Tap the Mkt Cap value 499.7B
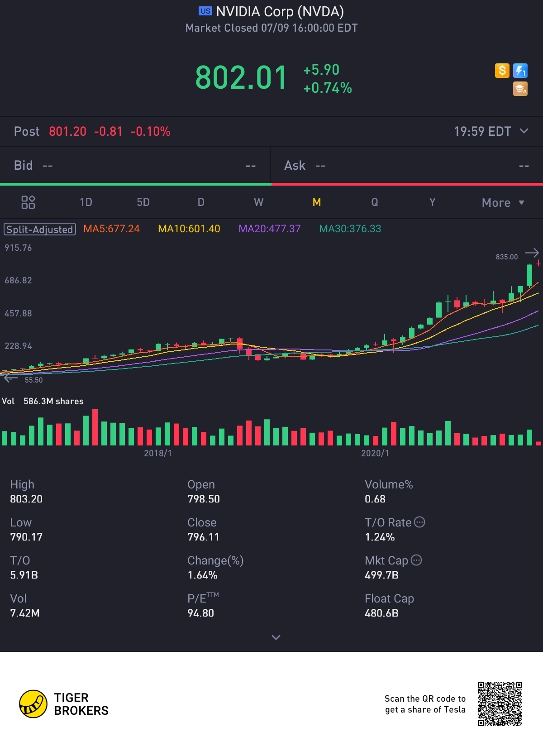Viewport: 543px width, 756px height. tap(381, 575)
